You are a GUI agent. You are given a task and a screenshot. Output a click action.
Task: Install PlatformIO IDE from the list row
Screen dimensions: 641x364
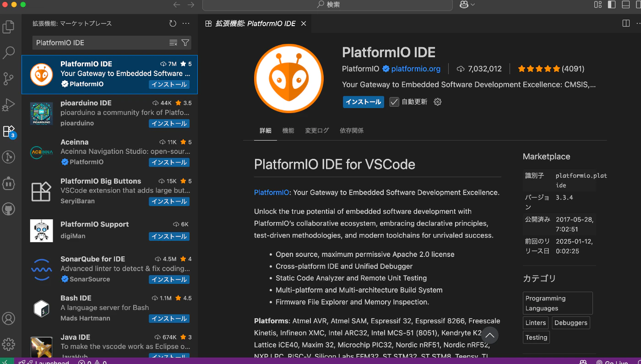point(169,84)
